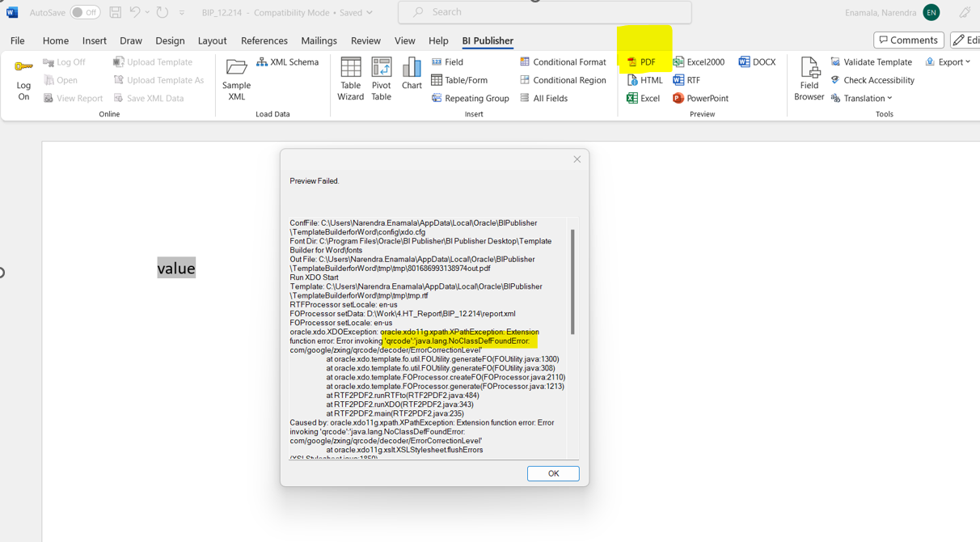Insert a Table/Form
The image size is (980, 542).
459,80
